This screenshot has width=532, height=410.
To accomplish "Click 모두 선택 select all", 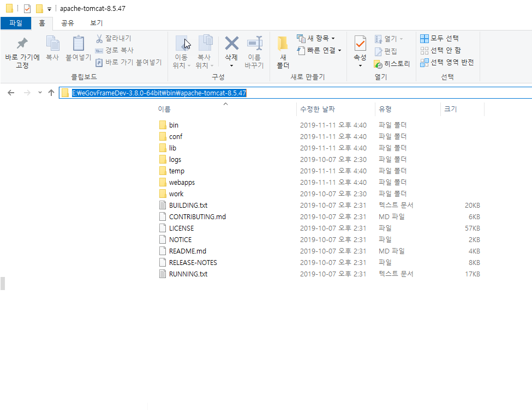I will click(439, 38).
